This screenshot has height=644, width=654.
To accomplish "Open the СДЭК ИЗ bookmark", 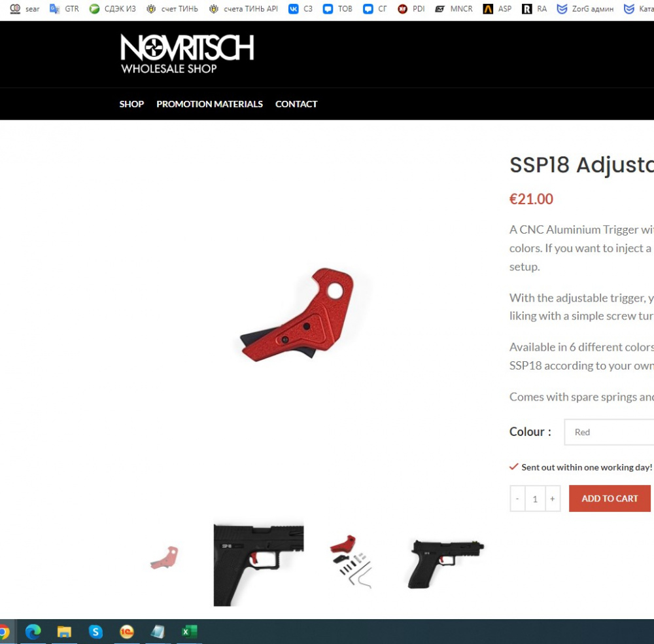I will [x=112, y=9].
